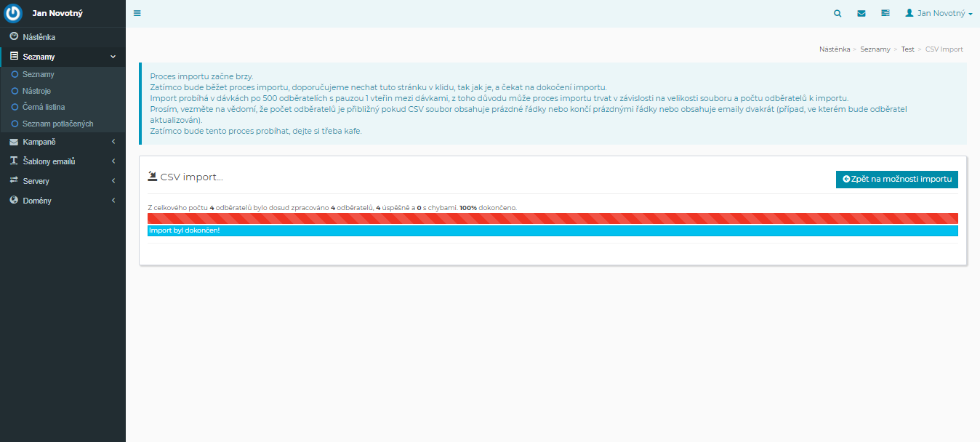
Task: Expand the Šablony emailů submenu arrow
Action: 113,161
